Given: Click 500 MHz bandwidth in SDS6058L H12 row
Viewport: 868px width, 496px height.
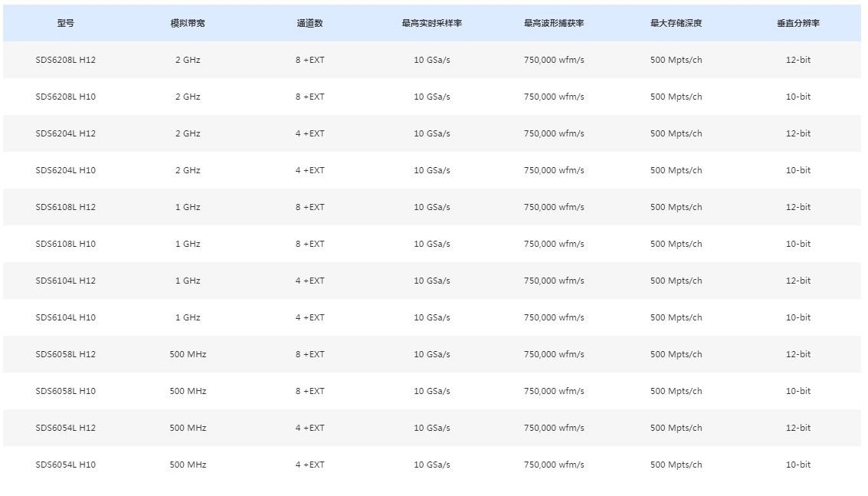Looking at the screenshot, I should click(x=188, y=354).
